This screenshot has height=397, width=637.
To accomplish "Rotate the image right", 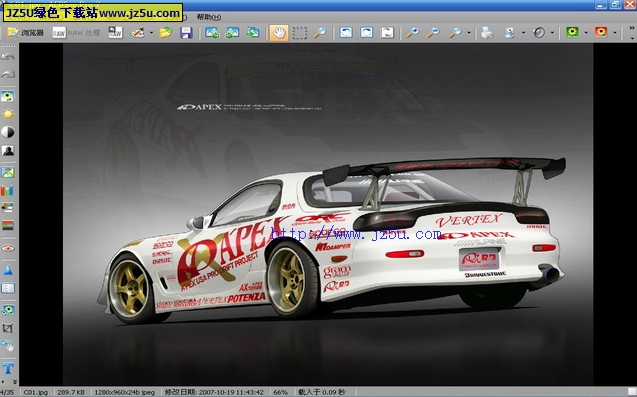I will point(366,33).
